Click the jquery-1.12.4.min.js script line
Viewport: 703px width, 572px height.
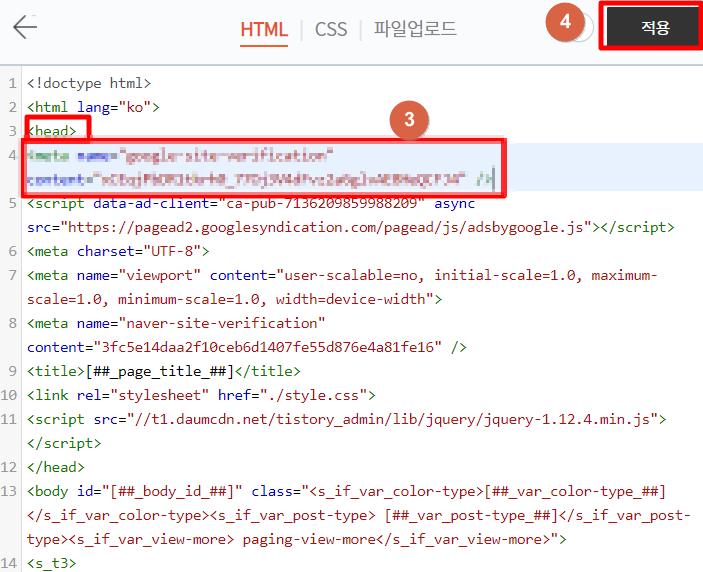(347, 420)
